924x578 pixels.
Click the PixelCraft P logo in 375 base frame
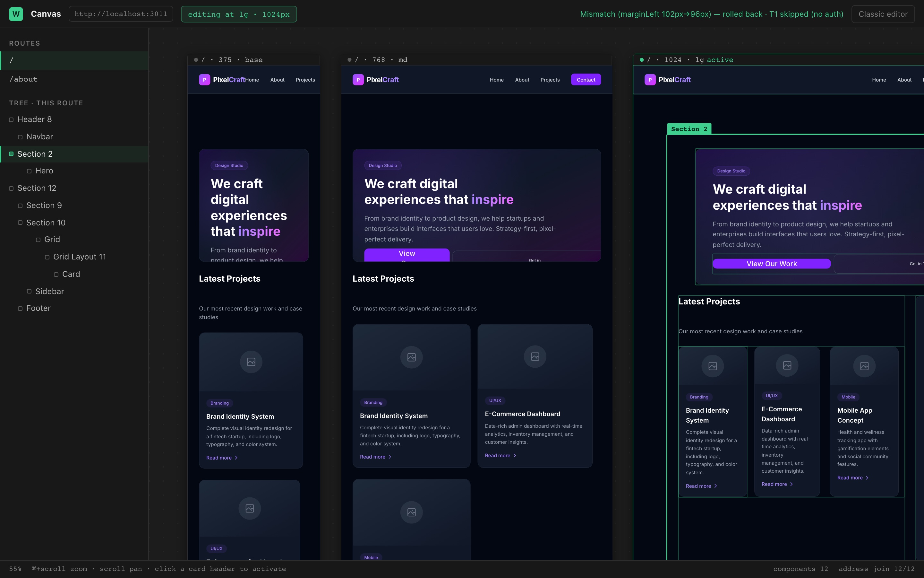204,80
